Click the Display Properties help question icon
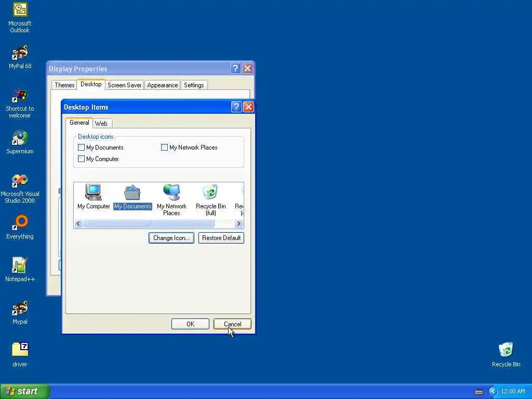This screenshot has width=532, height=399. point(235,69)
